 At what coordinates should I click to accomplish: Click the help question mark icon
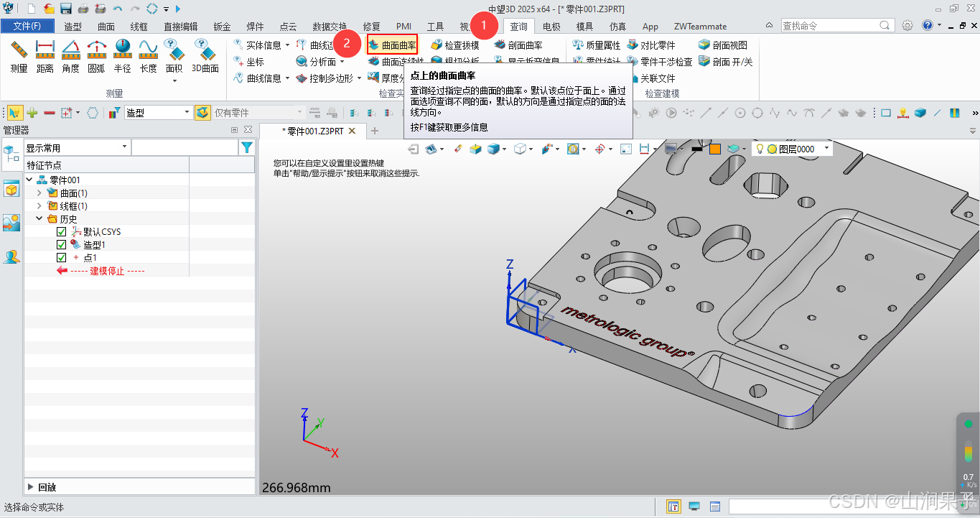928,25
